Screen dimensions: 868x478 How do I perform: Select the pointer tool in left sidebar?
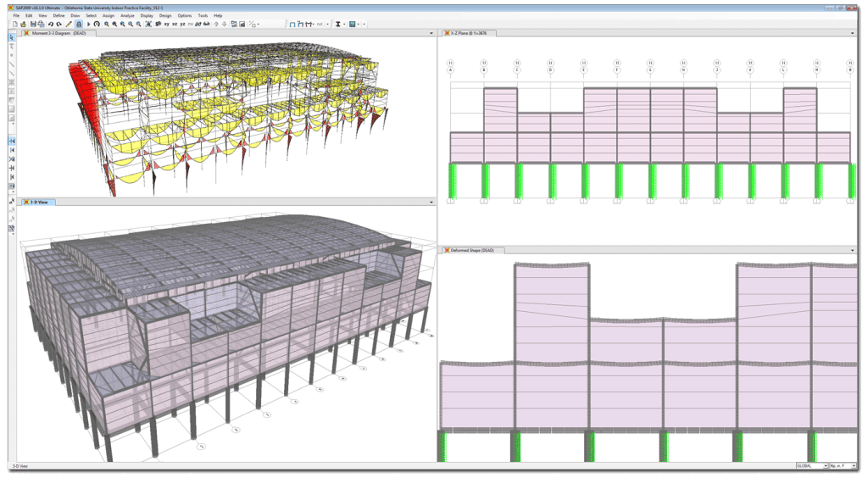(11, 37)
